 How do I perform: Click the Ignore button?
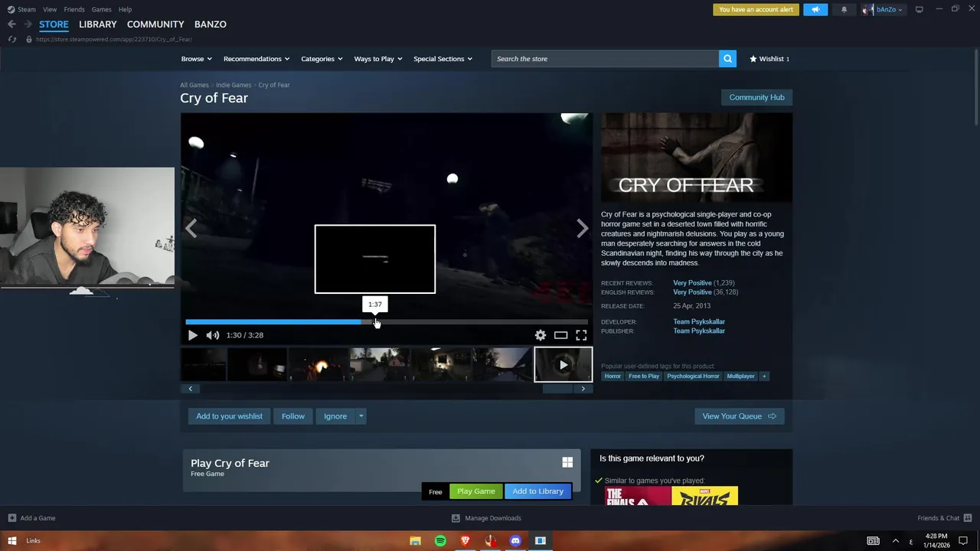point(335,416)
